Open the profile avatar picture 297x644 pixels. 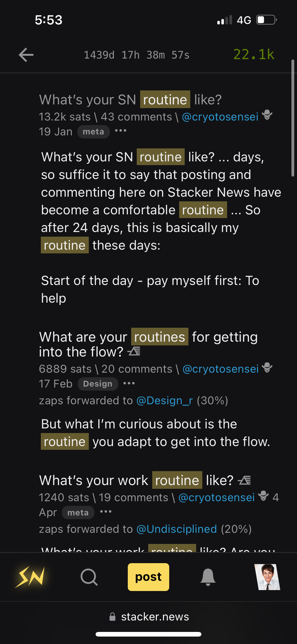(267, 577)
